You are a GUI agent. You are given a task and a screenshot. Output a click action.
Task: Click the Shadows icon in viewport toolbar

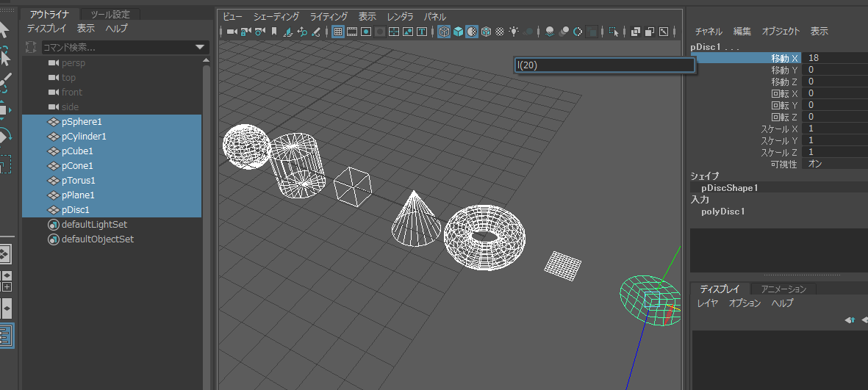click(x=528, y=32)
